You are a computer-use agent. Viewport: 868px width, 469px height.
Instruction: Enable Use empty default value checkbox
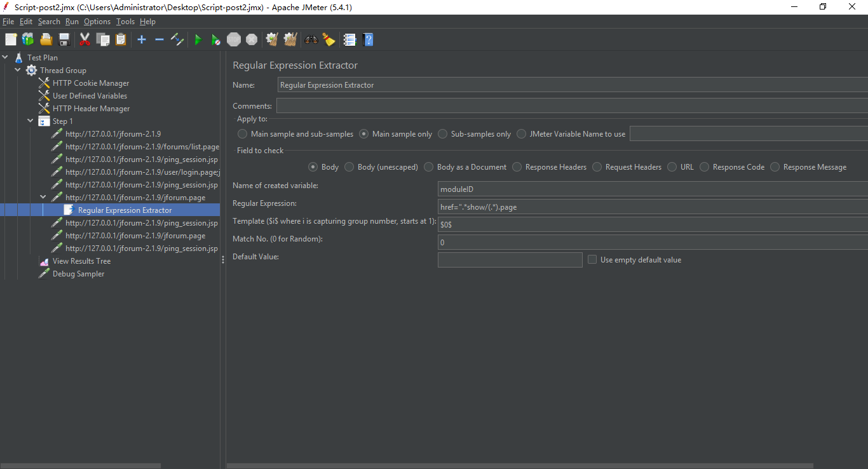coord(592,259)
